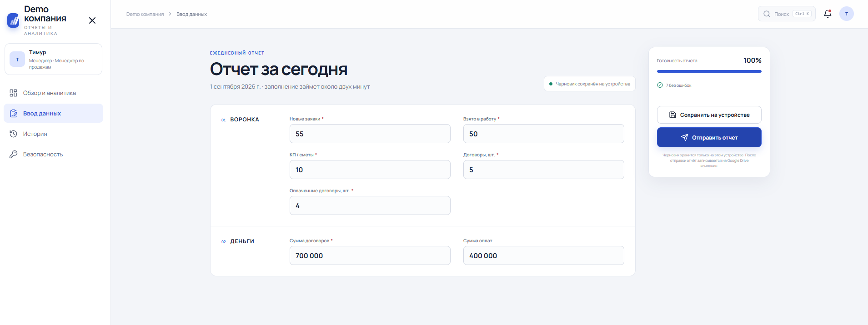Click Сохранить на устройстве button
868x325 pixels.
click(x=709, y=115)
